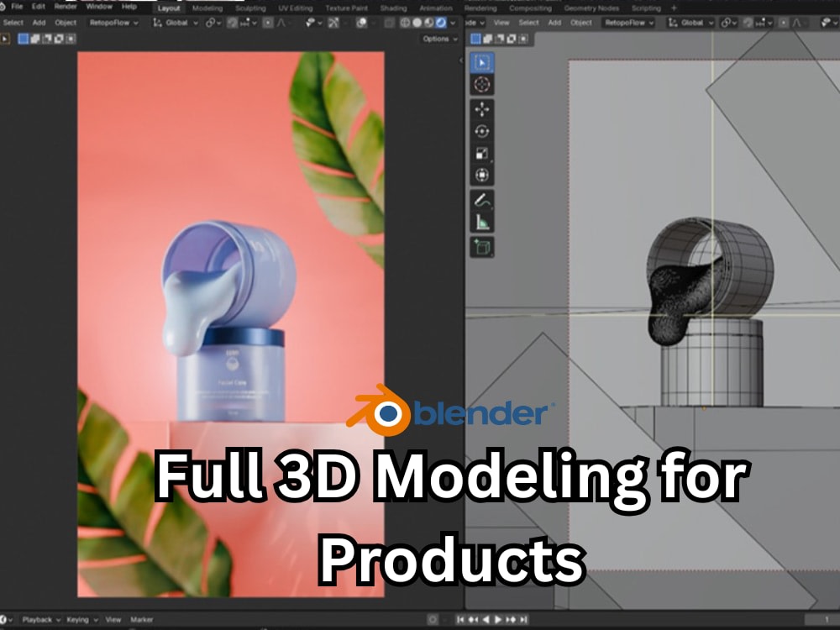This screenshot has width=840, height=630.
Task: Select the Annotate pencil tool
Action: [x=481, y=201]
